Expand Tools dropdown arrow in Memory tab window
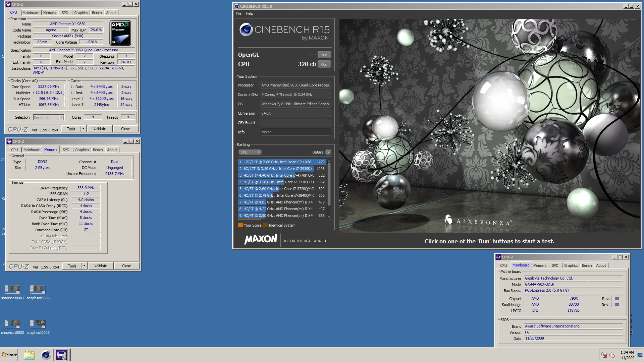The height and width of the screenshot is (362, 644). point(85,266)
